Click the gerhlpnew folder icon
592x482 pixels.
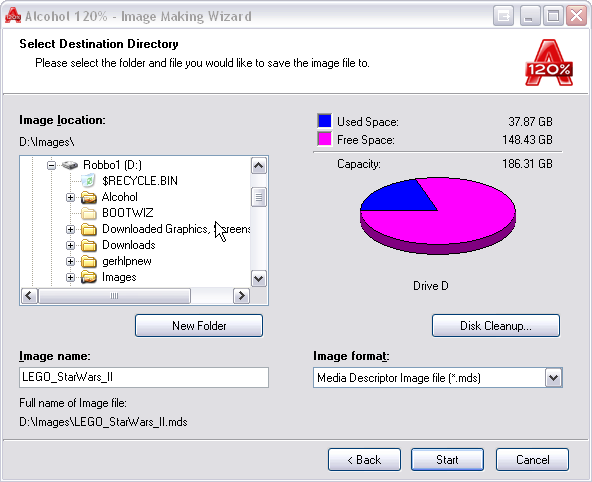(x=89, y=261)
